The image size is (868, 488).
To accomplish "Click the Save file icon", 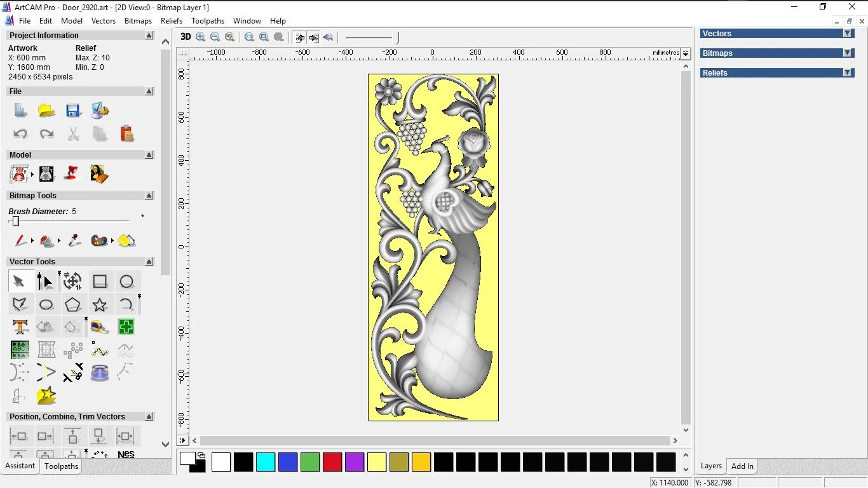I will pos(73,111).
